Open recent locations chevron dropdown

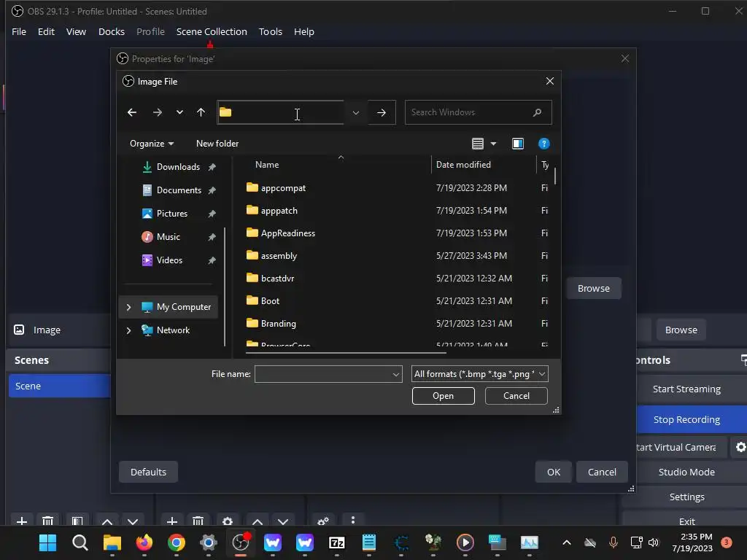179,112
